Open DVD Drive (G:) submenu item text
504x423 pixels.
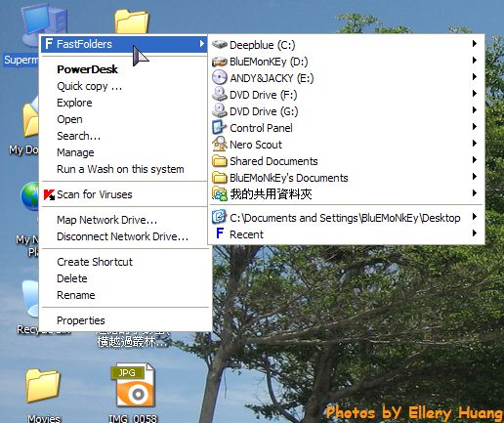click(264, 111)
